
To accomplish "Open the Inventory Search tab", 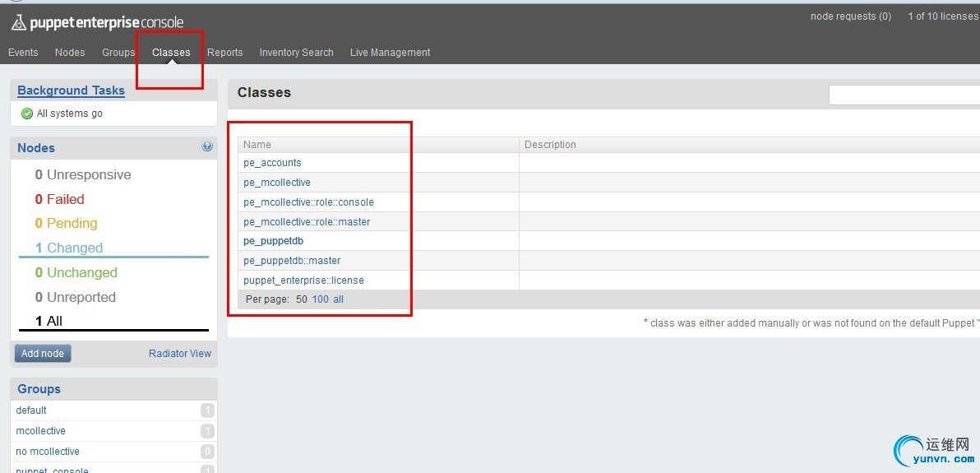I will click(x=296, y=53).
